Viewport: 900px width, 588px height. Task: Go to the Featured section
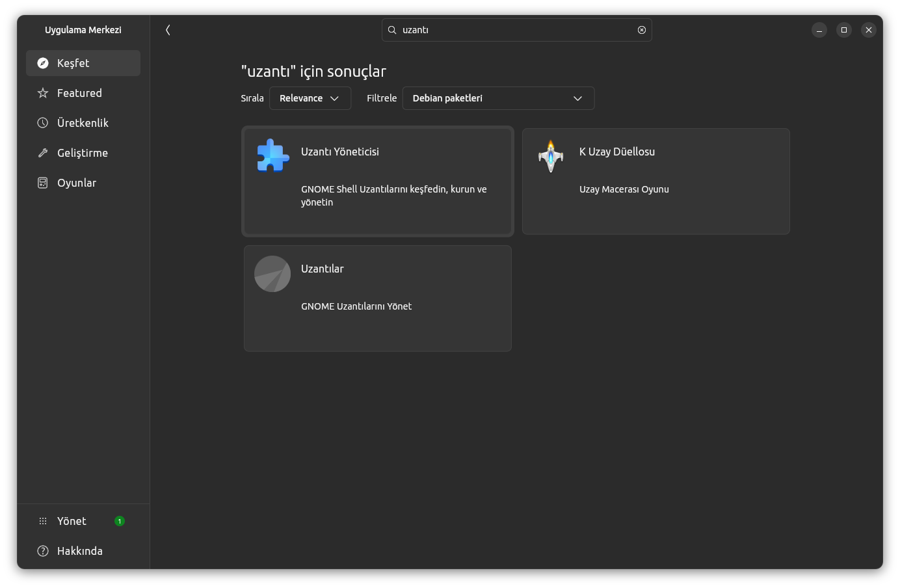[x=83, y=93]
